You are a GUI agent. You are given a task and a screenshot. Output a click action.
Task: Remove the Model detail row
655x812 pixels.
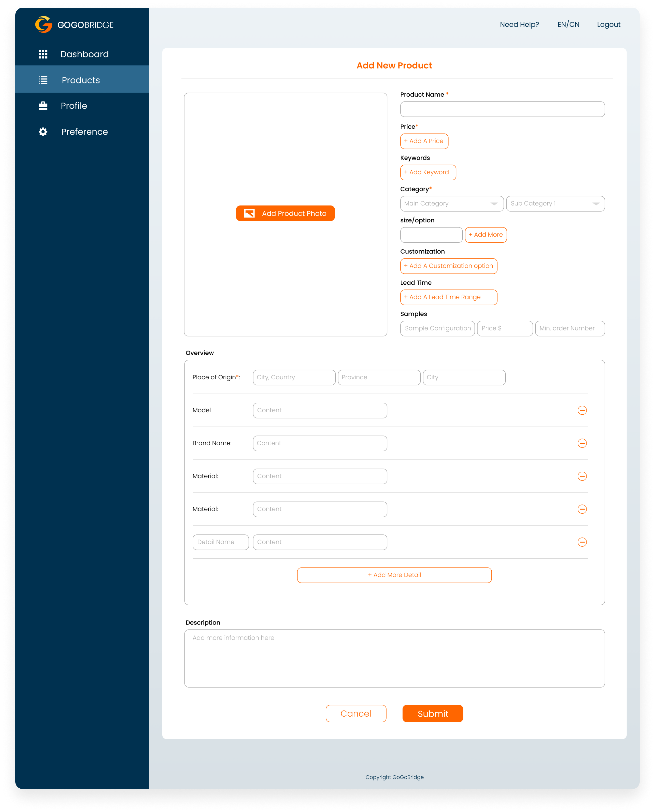coord(582,410)
